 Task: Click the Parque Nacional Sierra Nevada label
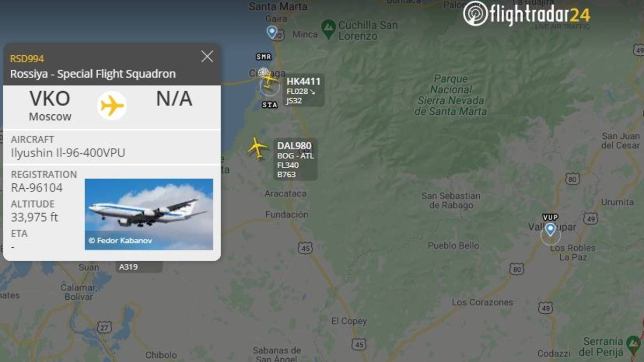coord(451,95)
